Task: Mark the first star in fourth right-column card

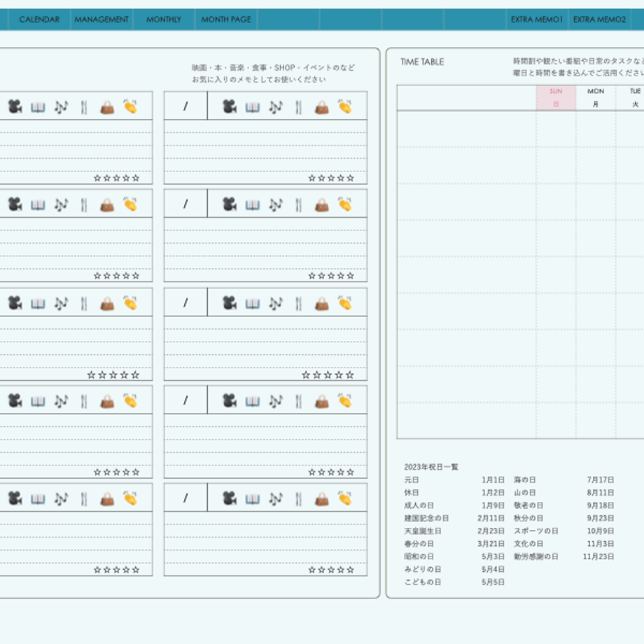Action: click(x=311, y=472)
